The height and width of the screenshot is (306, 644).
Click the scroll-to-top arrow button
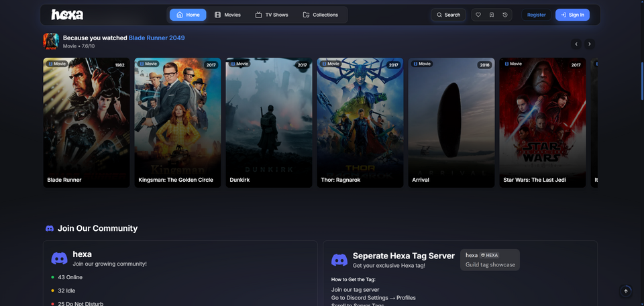625,291
